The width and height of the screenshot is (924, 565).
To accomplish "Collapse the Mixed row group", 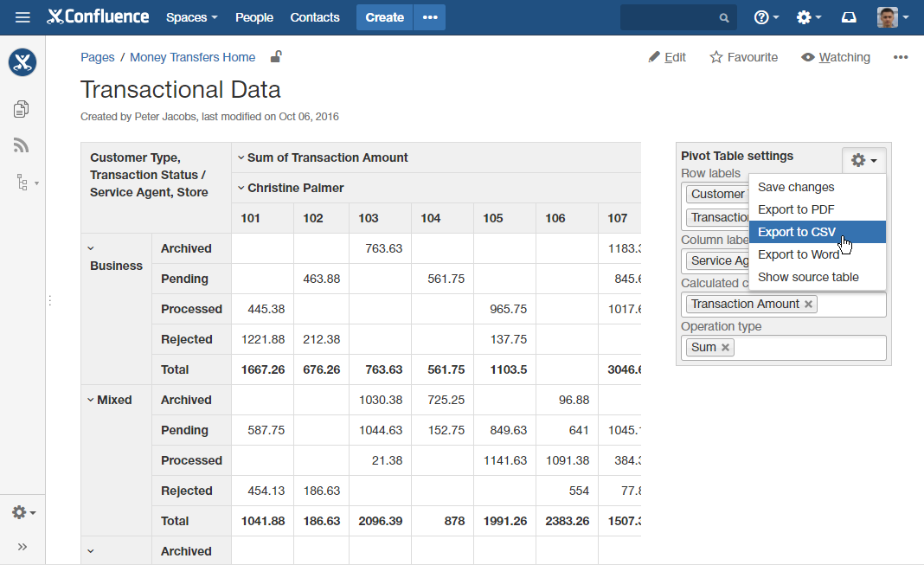I will tap(91, 400).
